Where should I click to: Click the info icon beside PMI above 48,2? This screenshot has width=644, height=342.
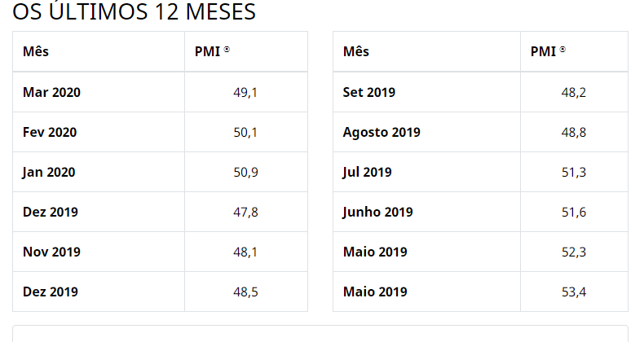pyautogui.click(x=562, y=50)
